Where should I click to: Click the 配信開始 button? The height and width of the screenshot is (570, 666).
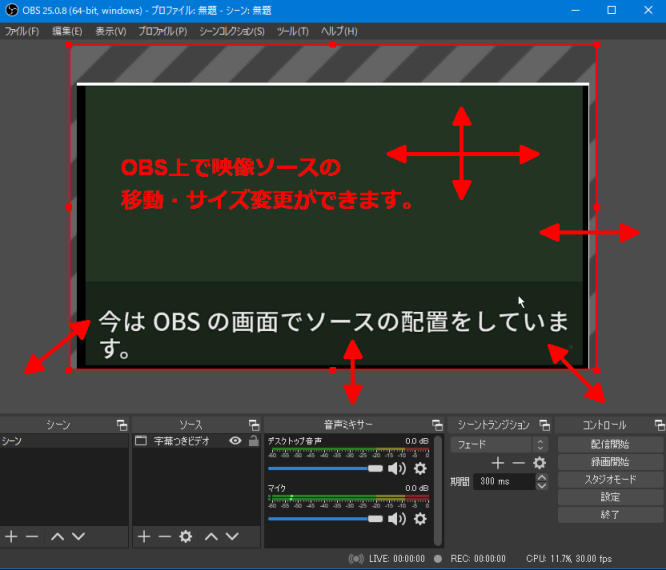click(x=610, y=445)
